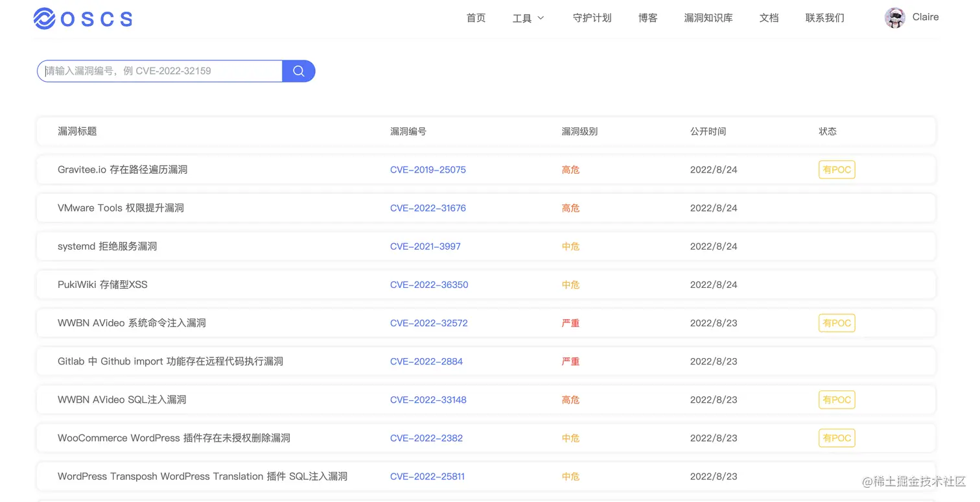Open the CVE-2022-2382 link
The width and height of the screenshot is (980, 502).
click(x=426, y=438)
